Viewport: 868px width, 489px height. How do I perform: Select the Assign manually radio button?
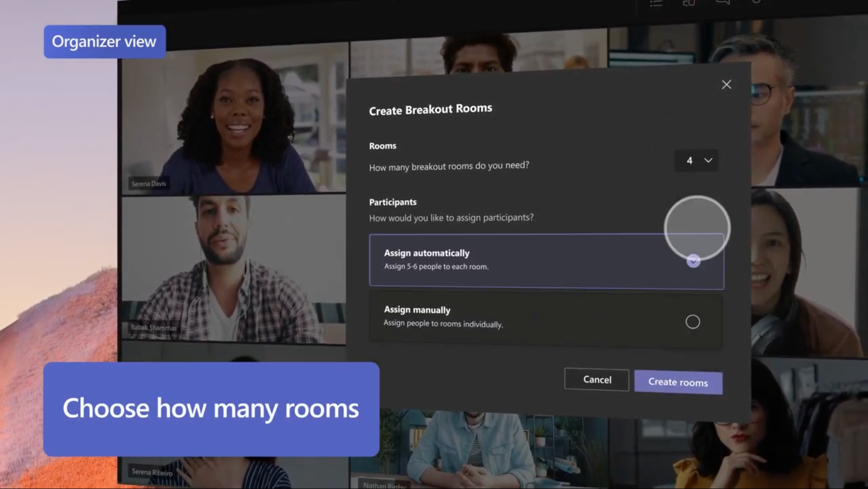[x=692, y=322]
